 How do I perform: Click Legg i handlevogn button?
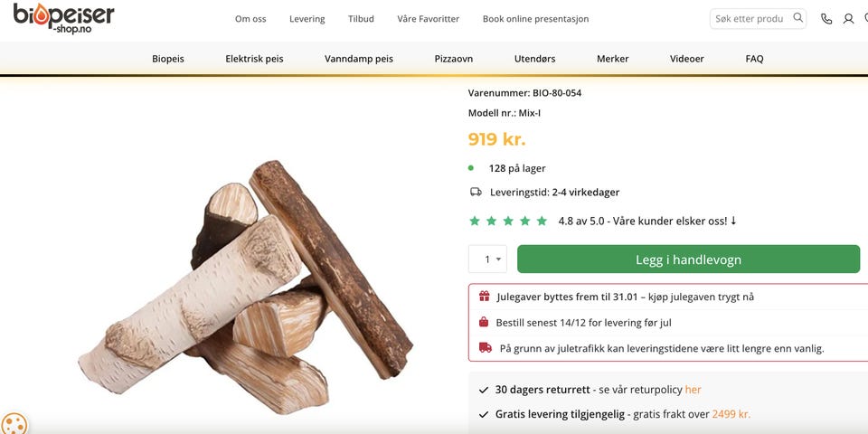688,259
